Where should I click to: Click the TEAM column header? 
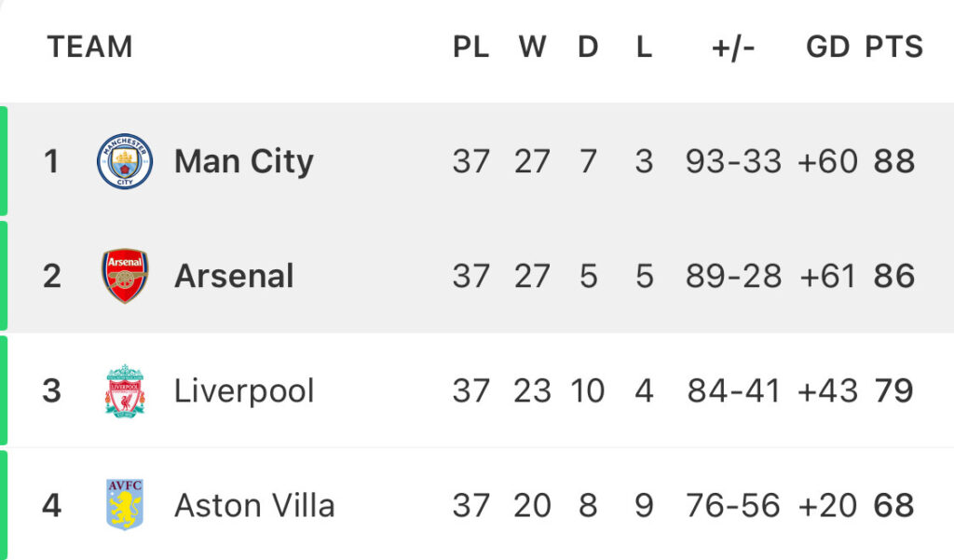coord(90,47)
